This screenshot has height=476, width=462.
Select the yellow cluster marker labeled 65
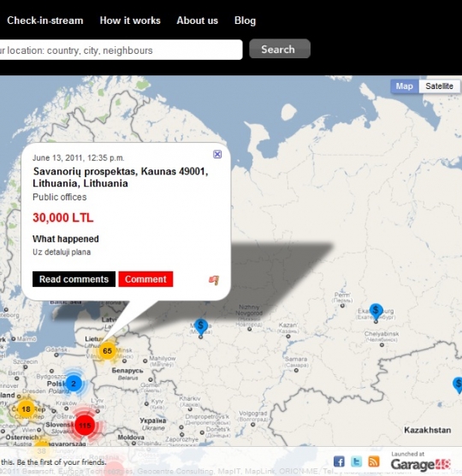pyautogui.click(x=107, y=351)
